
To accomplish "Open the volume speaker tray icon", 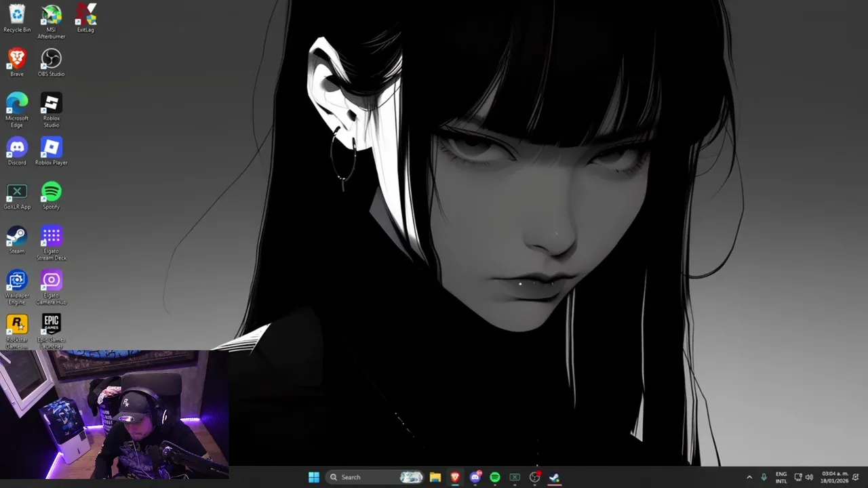I will pos(809,477).
